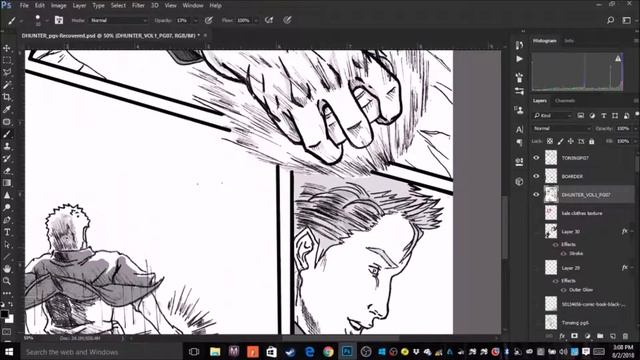Delete layer using the trash icon
This screenshot has height=360, width=640.
(x=625, y=336)
